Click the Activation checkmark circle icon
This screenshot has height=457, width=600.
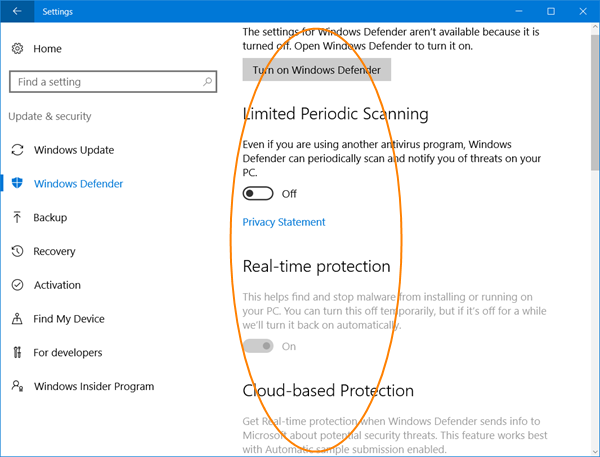pyautogui.click(x=17, y=285)
